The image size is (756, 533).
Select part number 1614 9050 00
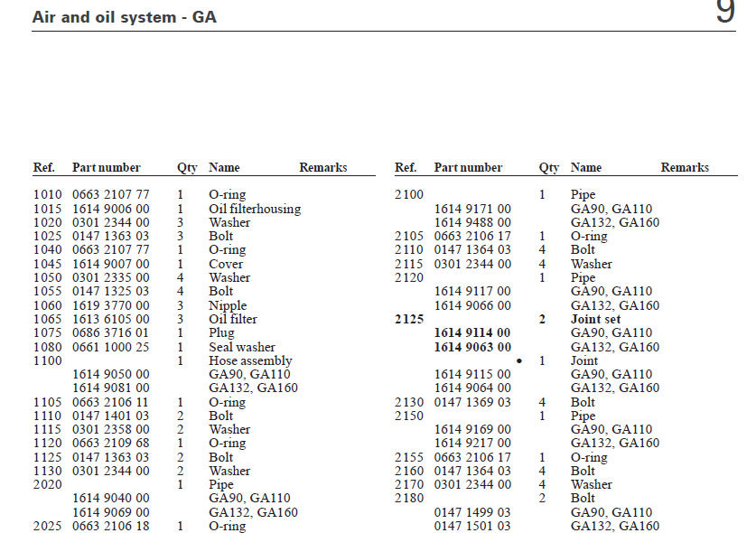tap(111, 374)
